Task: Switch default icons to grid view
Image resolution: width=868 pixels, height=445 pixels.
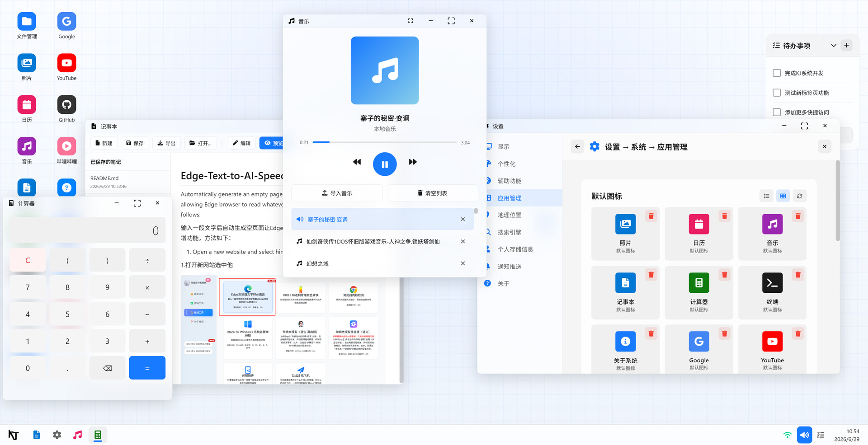Action: [783, 196]
